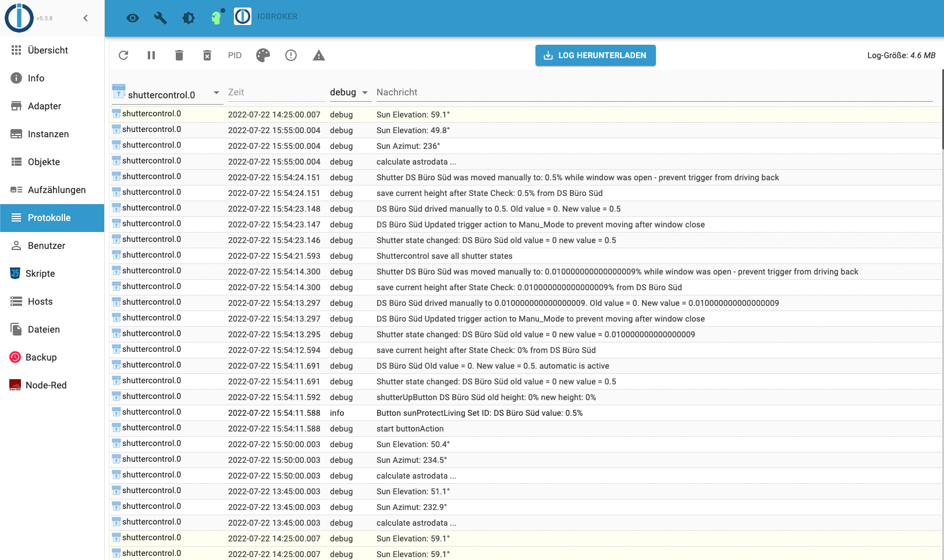Collapse the sidebar with chevron arrow
944x560 pixels.
86,18
